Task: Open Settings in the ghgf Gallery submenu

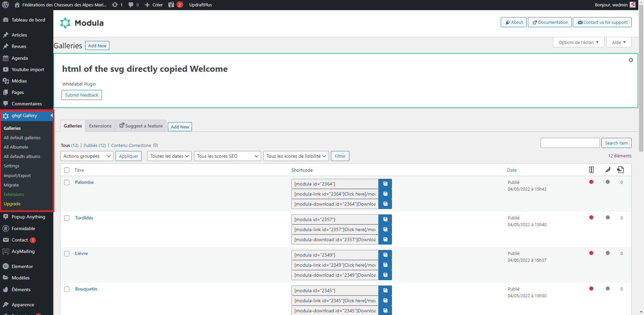Action: click(11, 166)
